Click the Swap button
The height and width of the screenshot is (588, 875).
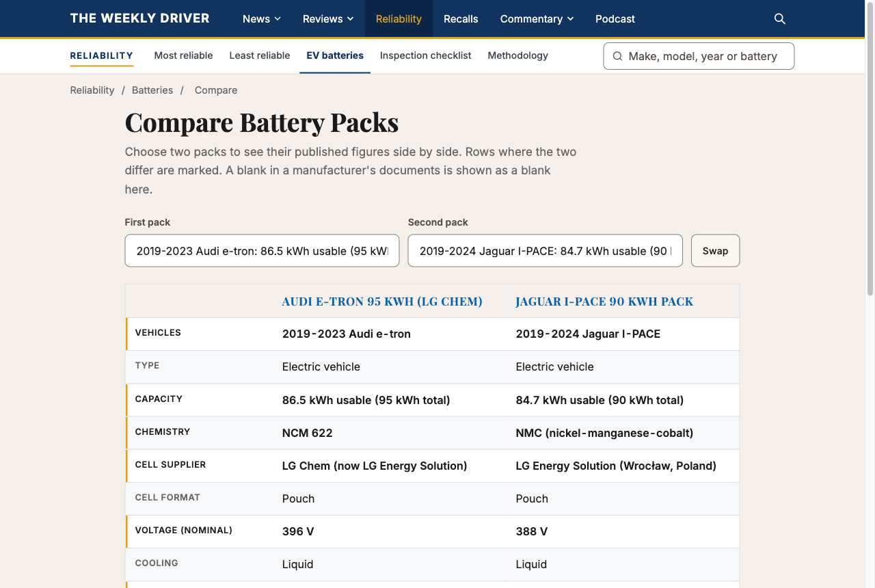(715, 251)
